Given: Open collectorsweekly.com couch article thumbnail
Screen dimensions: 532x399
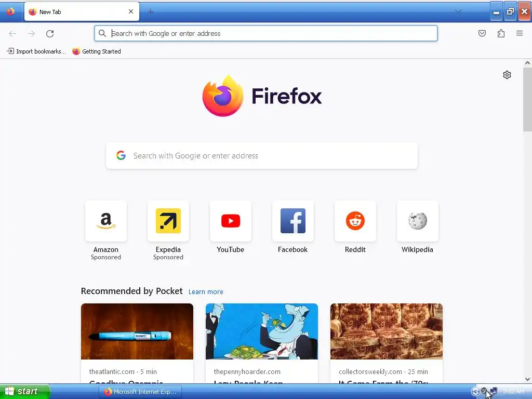Looking at the screenshot, I should click(387, 331).
